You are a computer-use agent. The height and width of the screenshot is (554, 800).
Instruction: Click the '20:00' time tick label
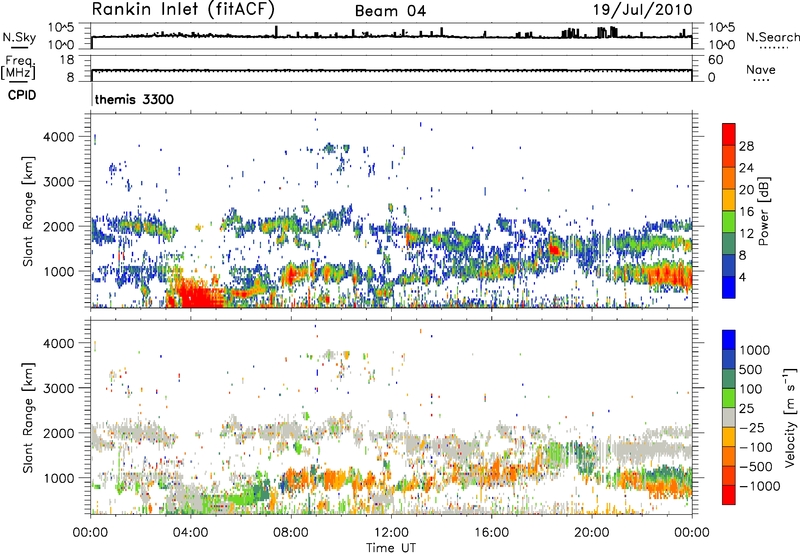591,533
